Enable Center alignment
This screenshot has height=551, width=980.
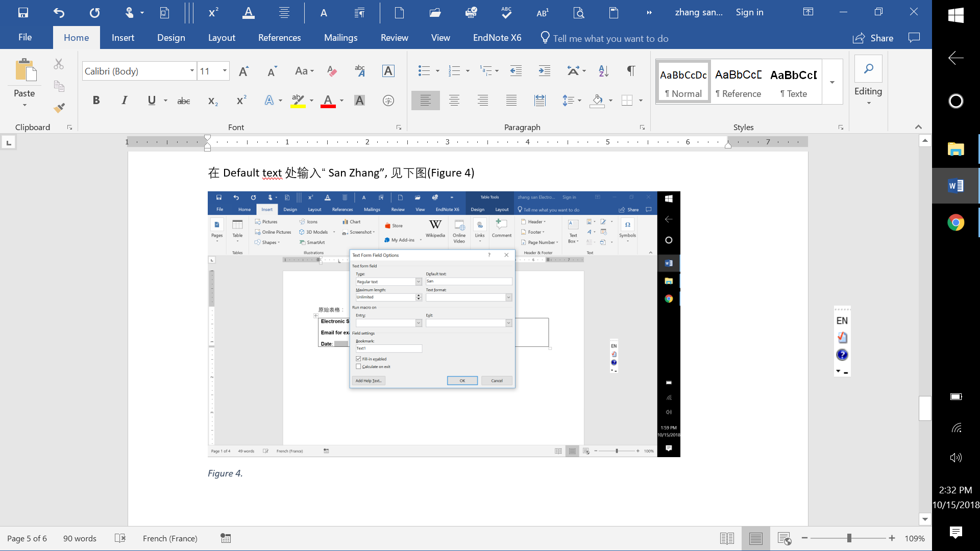click(454, 101)
